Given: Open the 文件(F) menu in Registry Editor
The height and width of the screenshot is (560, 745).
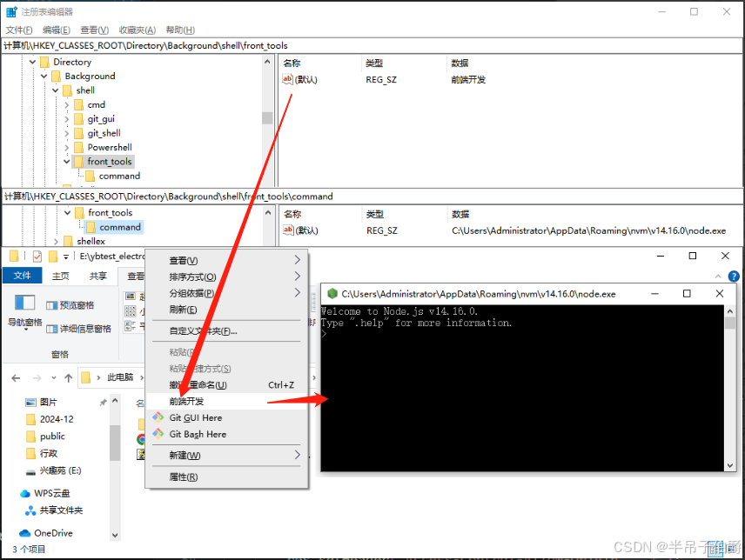Looking at the screenshot, I should click(x=19, y=30).
